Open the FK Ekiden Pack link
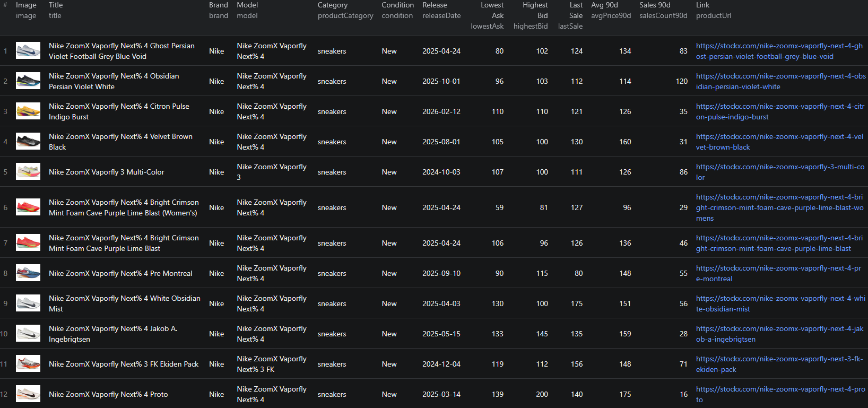The width and height of the screenshot is (868, 408). [x=780, y=364]
